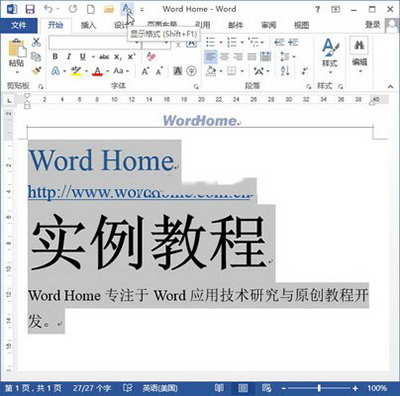Click the Copy icon in clipboard group

coord(36,56)
